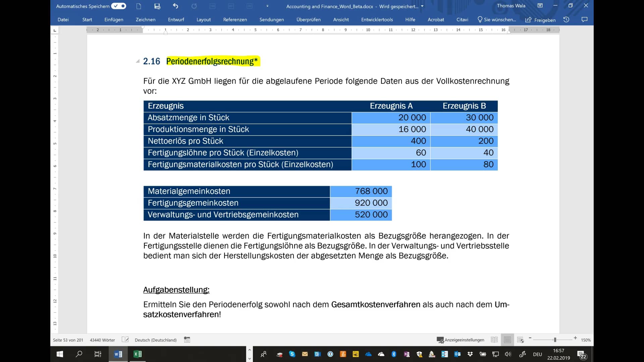Image resolution: width=644 pixels, height=362 pixels.
Task: Click the Bluetooth tray icon
Action: pos(394,354)
